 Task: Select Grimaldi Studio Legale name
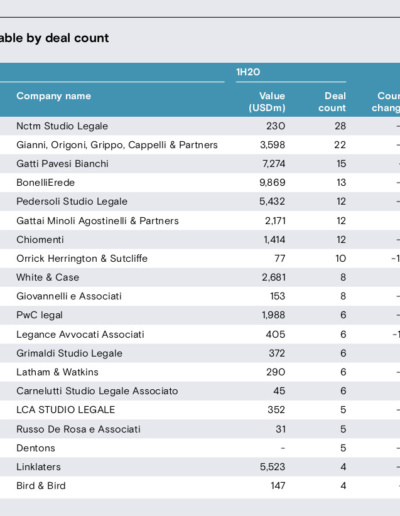pos(69,353)
